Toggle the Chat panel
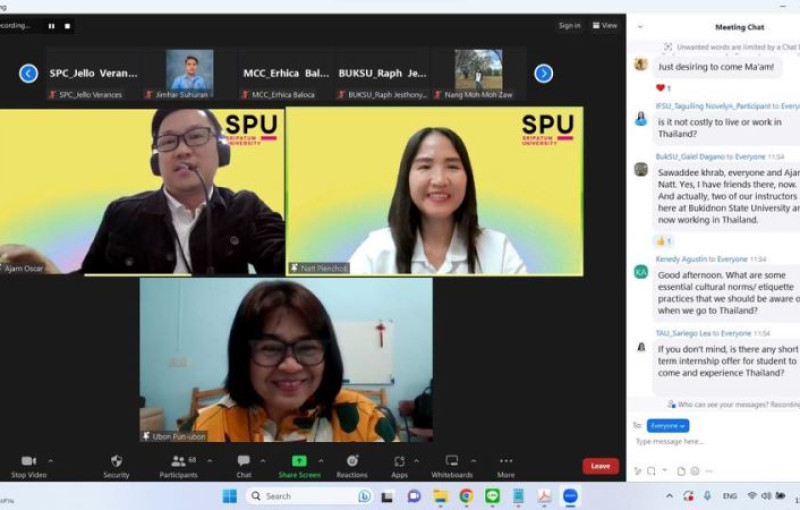 [244, 467]
